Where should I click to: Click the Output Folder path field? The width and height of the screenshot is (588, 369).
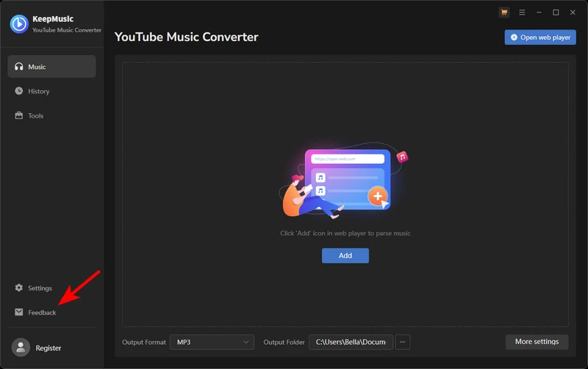351,342
